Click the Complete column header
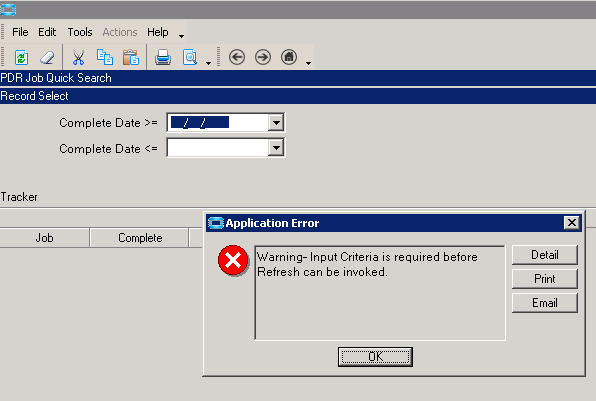 [140, 238]
